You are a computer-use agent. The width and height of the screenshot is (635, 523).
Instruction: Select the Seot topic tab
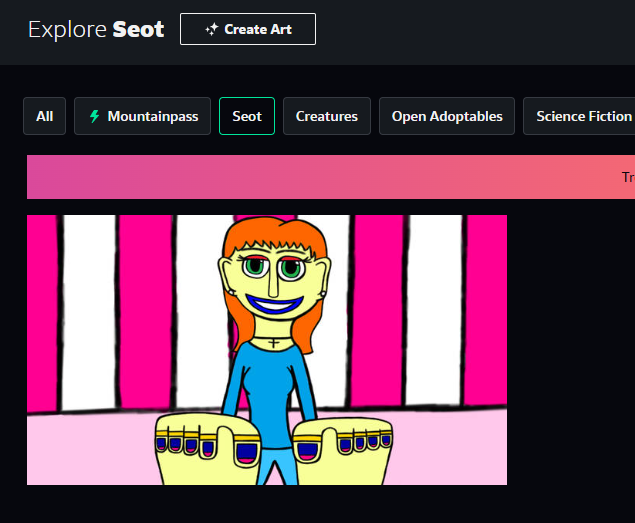coord(247,116)
